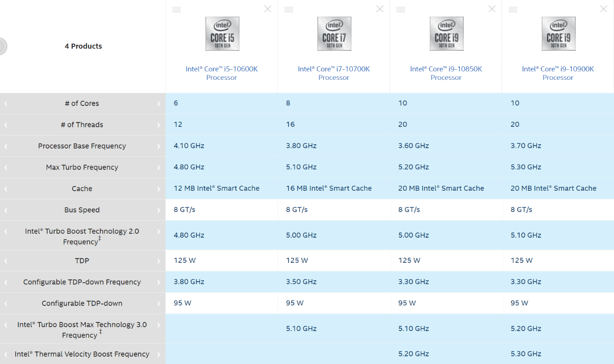
Task: Click the 4 Products heading
Action: coord(83,46)
